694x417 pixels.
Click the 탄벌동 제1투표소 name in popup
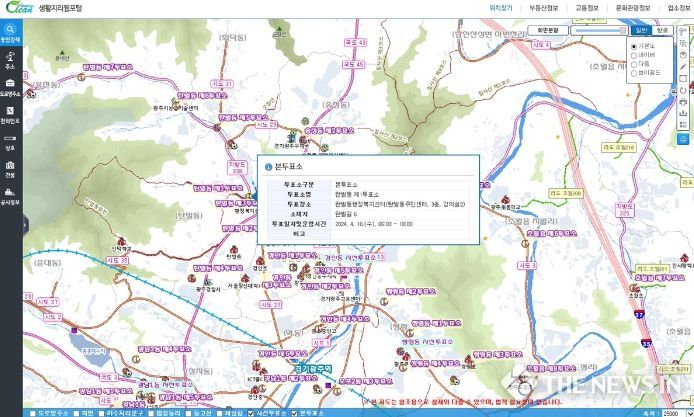point(357,195)
